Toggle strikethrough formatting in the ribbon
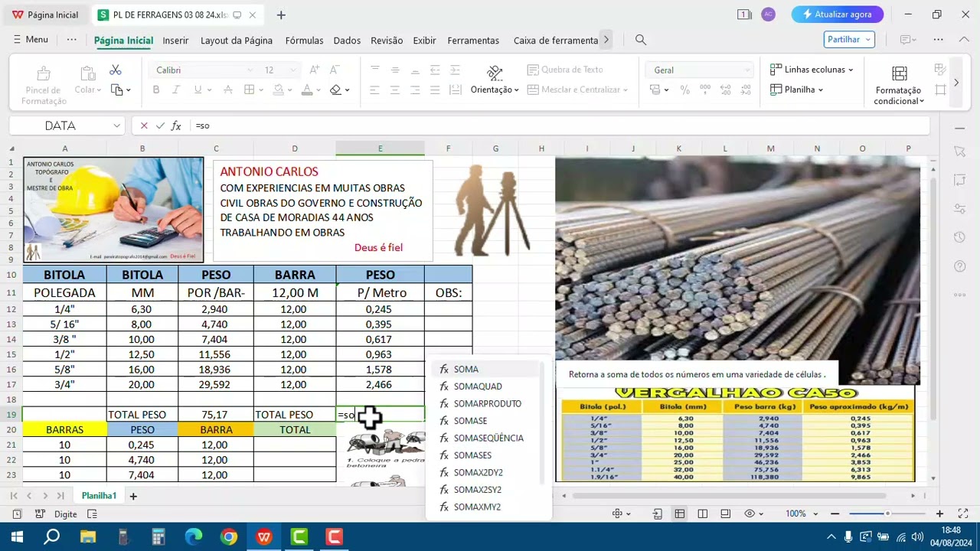980x551 pixels. click(227, 90)
